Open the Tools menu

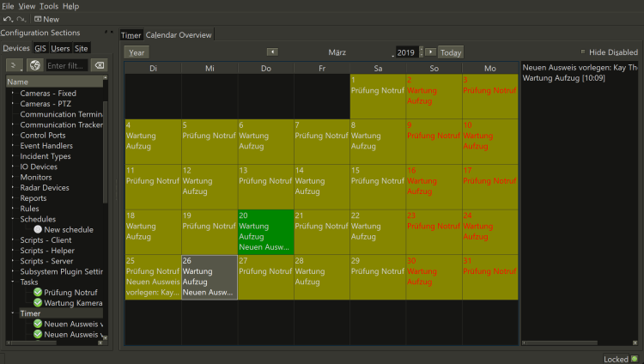[x=49, y=6]
